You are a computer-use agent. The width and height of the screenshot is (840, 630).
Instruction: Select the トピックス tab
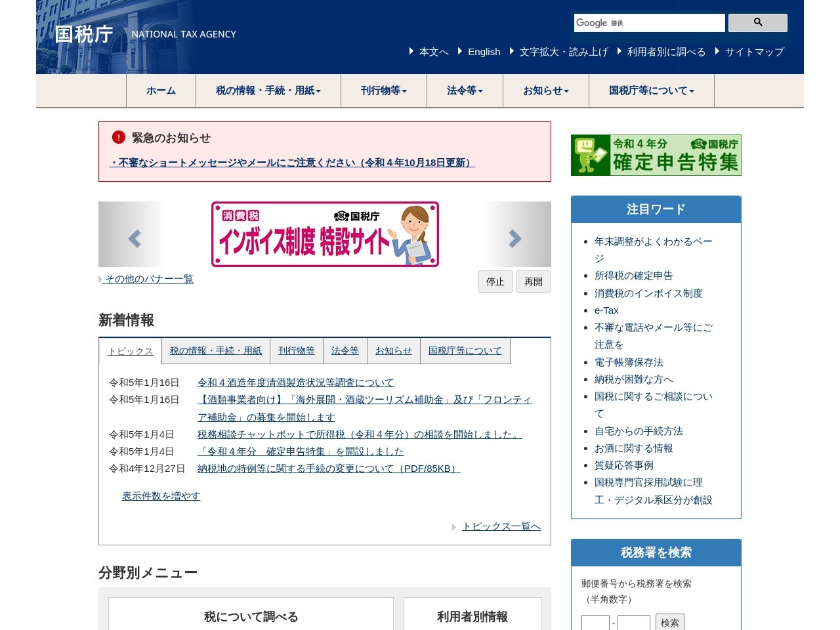tap(131, 351)
